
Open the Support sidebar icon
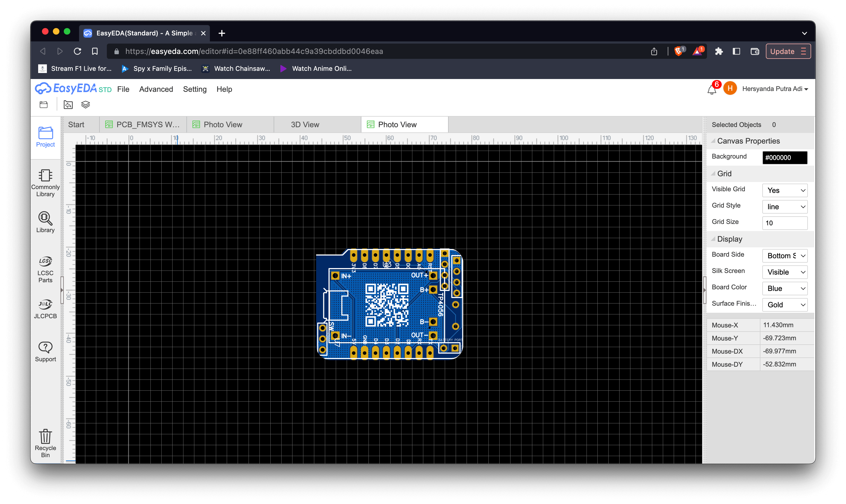click(x=45, y=351)
